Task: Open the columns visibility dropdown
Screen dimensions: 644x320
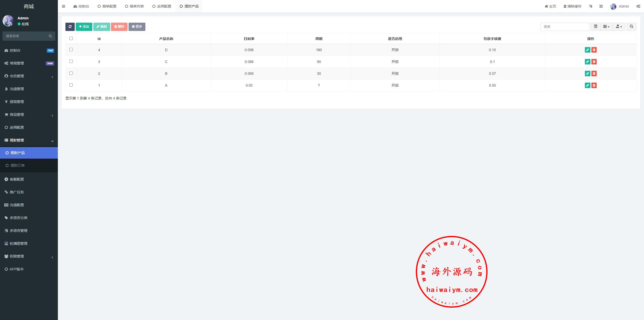Action: 606,27
